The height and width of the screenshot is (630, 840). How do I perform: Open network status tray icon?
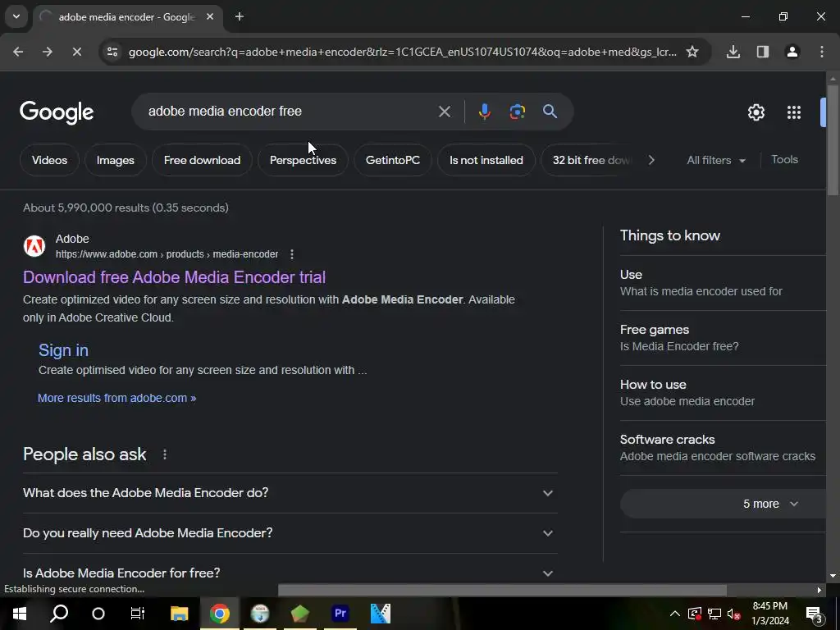pyautogui.click(x=714, y=614)
